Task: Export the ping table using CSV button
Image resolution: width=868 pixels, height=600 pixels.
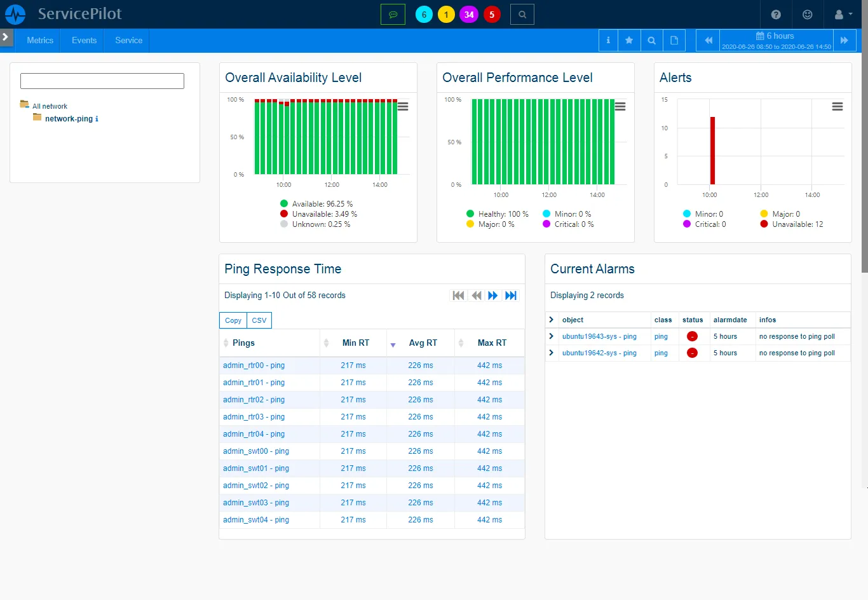Action: click(x=259, y=320)
